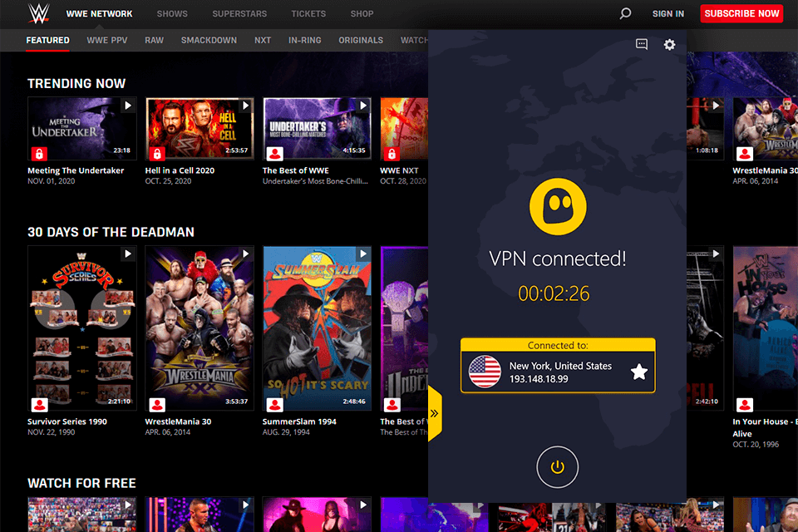798x532 pixels.
Task: Expand the yellow double-chevron side panel
Action: click(x=435, y=413)
